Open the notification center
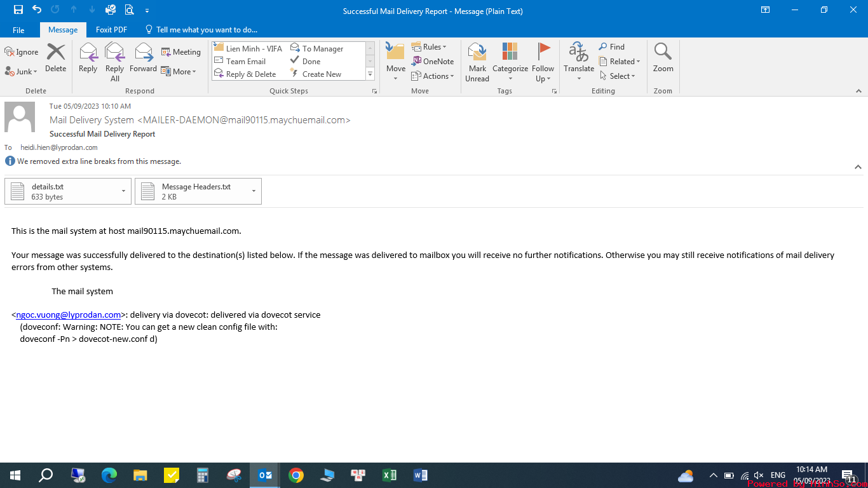 (848, 475)
